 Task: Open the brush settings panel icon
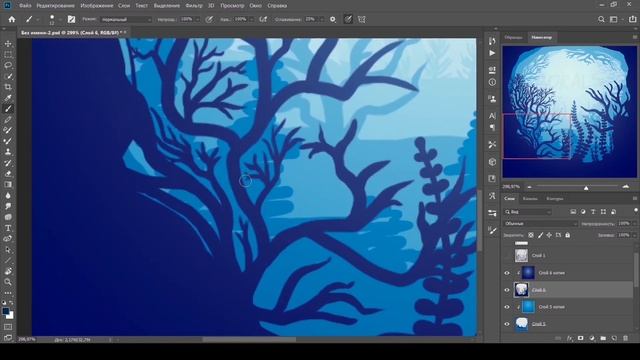tap(71, 19)
